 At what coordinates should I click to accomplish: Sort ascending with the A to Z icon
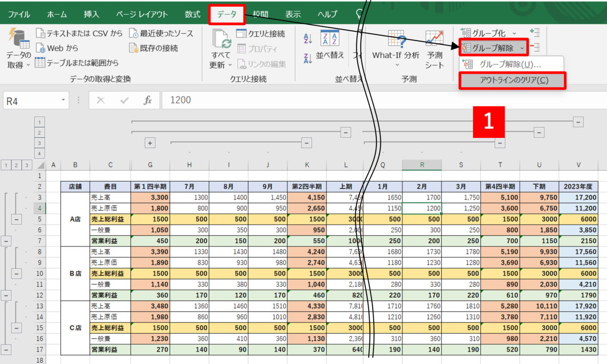[308, 39]
